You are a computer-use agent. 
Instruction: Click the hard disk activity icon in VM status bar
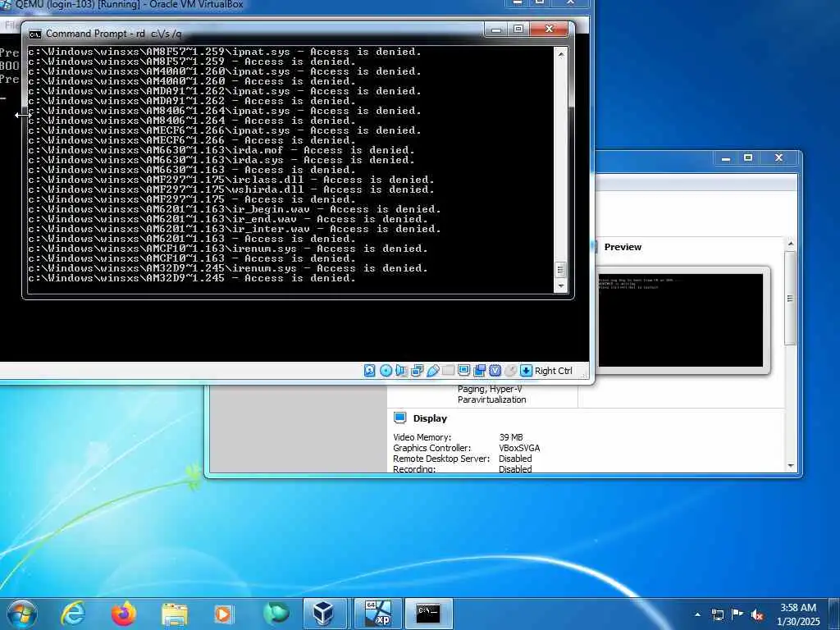(370, 371)
